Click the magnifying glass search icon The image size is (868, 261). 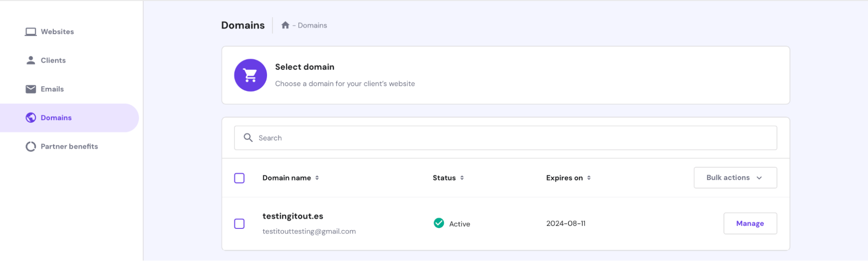(x=248, y=138)
